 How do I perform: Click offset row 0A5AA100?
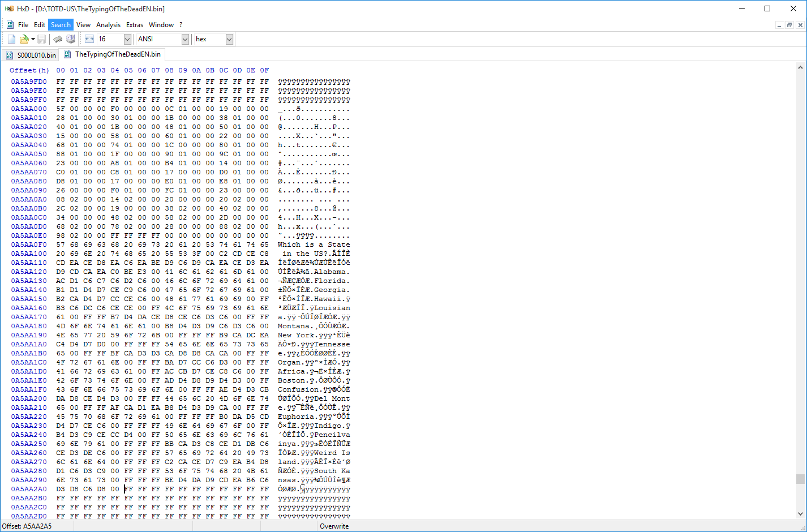29,254
